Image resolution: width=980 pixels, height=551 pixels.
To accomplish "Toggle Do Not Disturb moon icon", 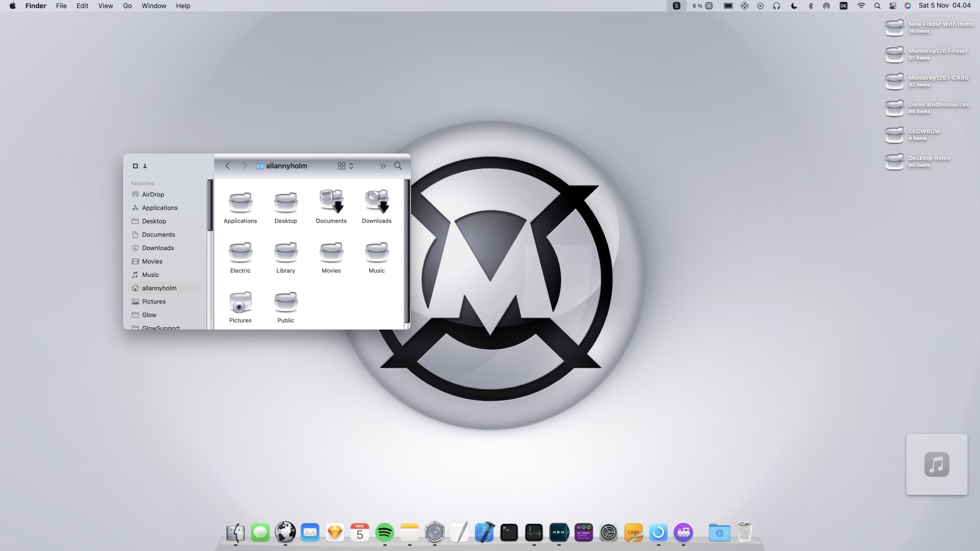I will click(x=794, y=6).
